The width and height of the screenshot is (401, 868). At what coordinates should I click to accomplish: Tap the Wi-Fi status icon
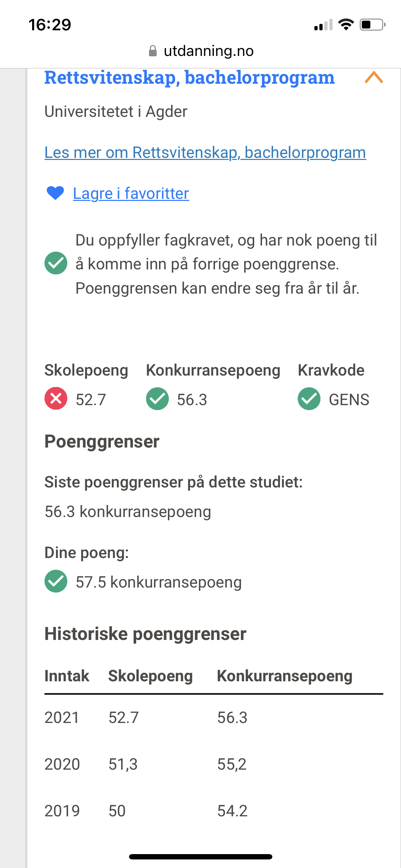pyautogui.click(x=345, y=25)
